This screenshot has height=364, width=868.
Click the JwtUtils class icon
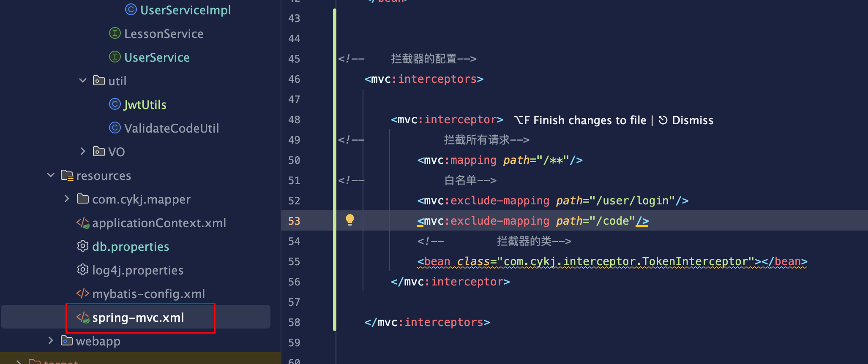coord(115,104)
